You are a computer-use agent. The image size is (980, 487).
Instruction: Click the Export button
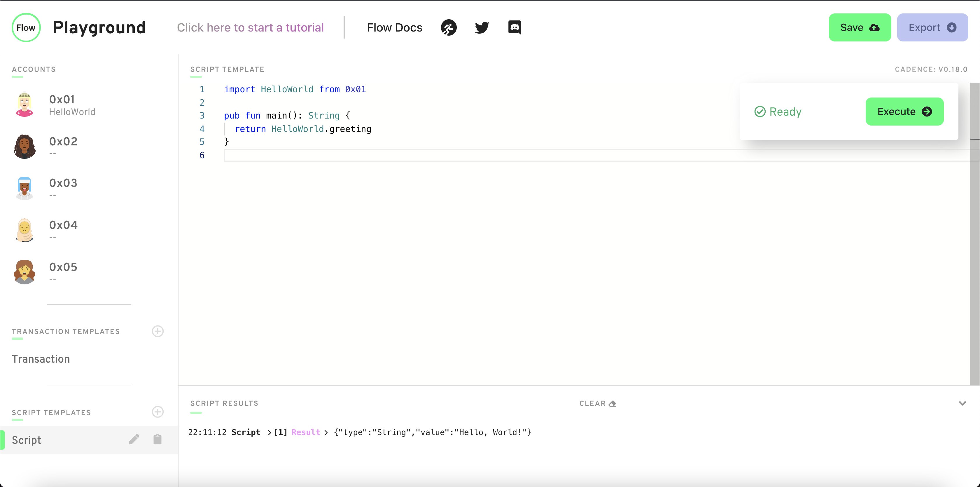932,27
